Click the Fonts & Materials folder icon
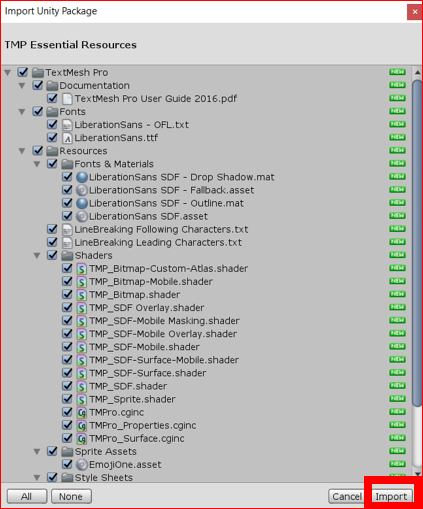The image size is (423, 509). (x=67, y=164)
